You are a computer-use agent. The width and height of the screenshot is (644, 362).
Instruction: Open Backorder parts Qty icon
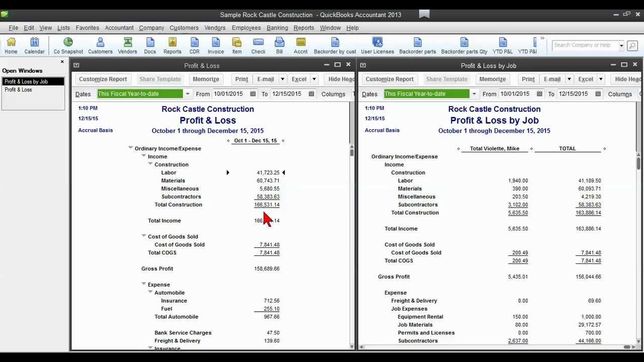click(464, 45)
